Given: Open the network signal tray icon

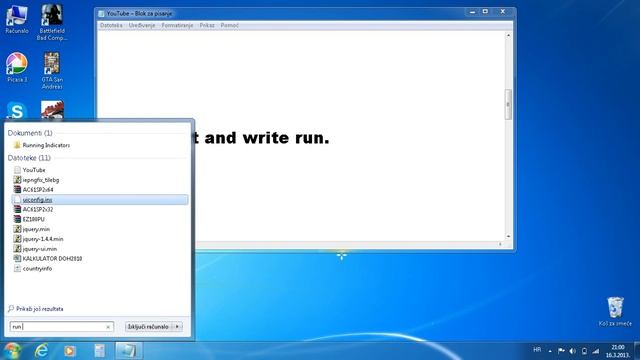Looking at the screenshot, I should point(596,351).
